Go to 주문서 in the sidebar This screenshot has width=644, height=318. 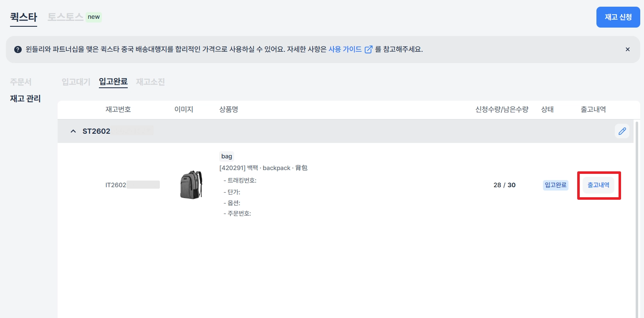pyautogui.click(x=21, y=81)
